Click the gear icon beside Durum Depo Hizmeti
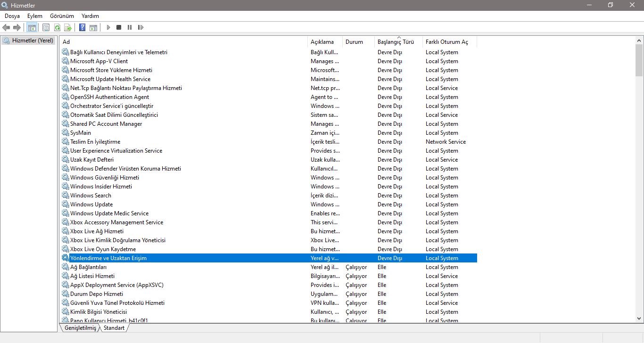This screenshot has width=644, height=343. tap(66, 294)
